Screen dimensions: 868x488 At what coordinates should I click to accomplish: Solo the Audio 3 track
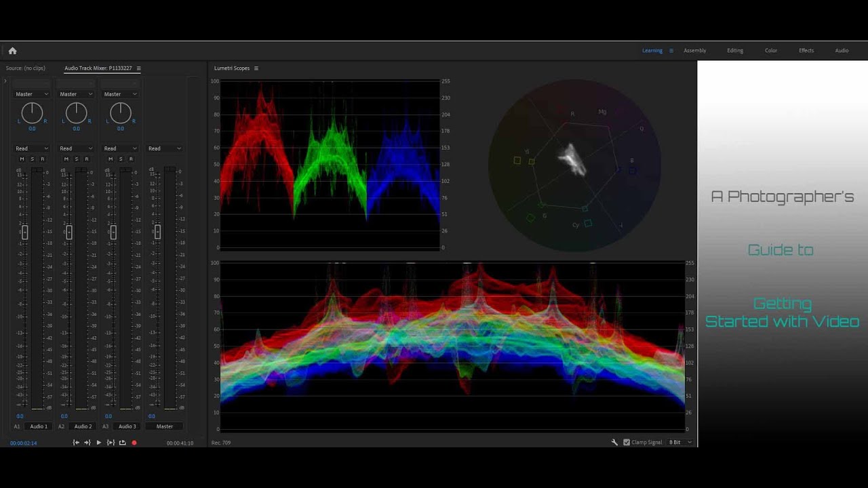pos(120,159)
